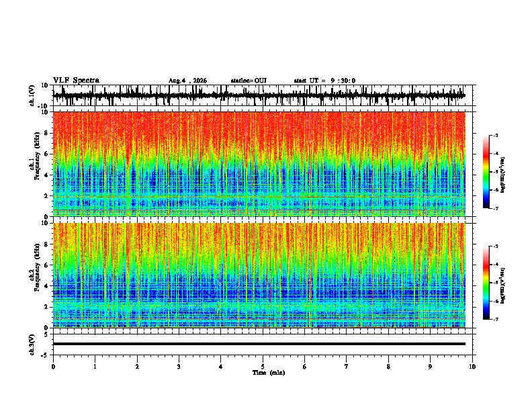The width and height of the screenshot is (532, 411).
Task: Click the ch.2 colorbar "-3" value
Action: [x=495, y=246]
